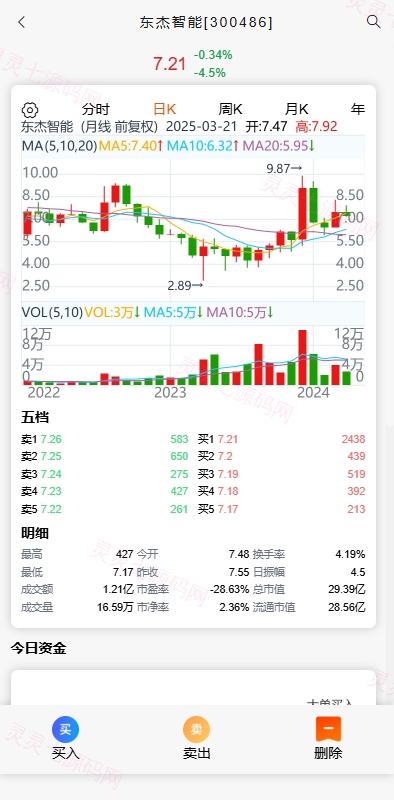The height and width of the screenshot is (800, 394).
Task: Tap the 删除 delete icon
Action: [328, 729]
